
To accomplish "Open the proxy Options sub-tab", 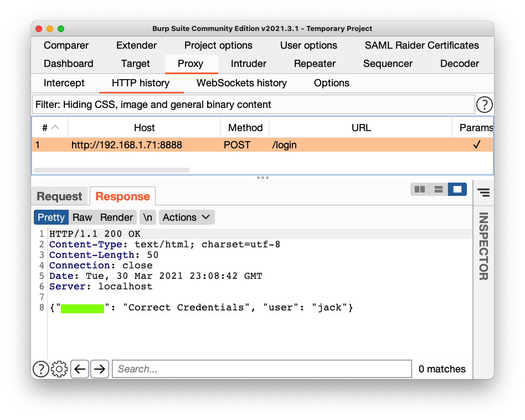I will click(x=332, y=83).
